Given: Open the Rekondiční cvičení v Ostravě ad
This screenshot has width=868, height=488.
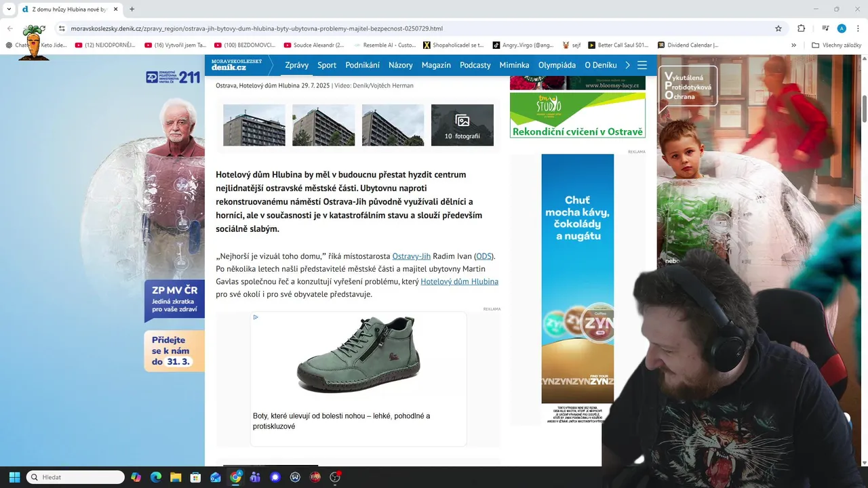Looking at the screenshot, I should [x=578, y=115].
